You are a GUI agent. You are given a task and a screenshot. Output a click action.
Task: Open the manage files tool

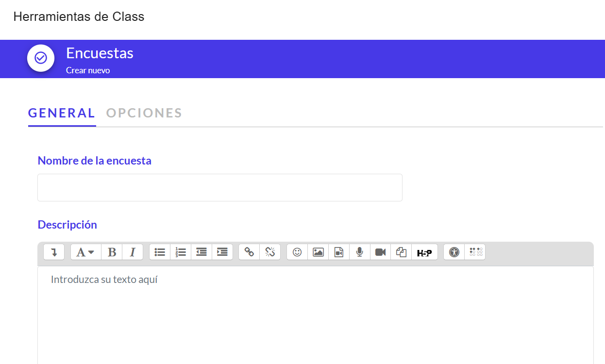tap(402, 252)
